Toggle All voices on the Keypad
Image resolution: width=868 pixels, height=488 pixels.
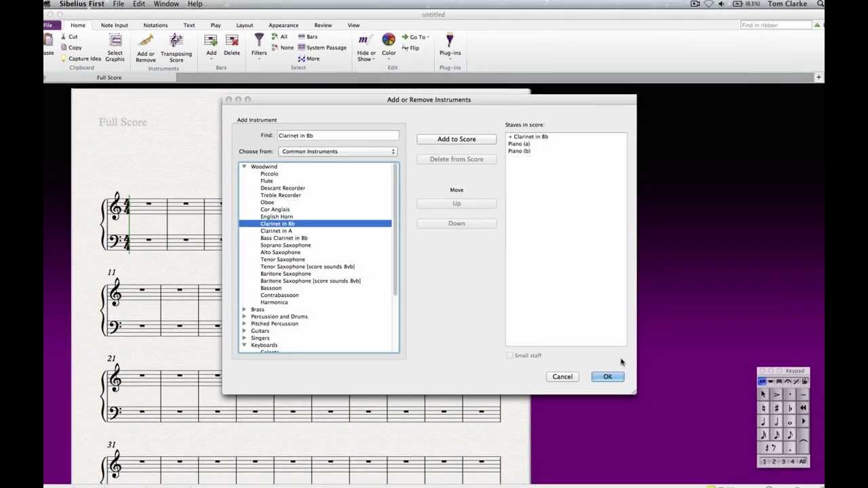(x=802, y=462)
